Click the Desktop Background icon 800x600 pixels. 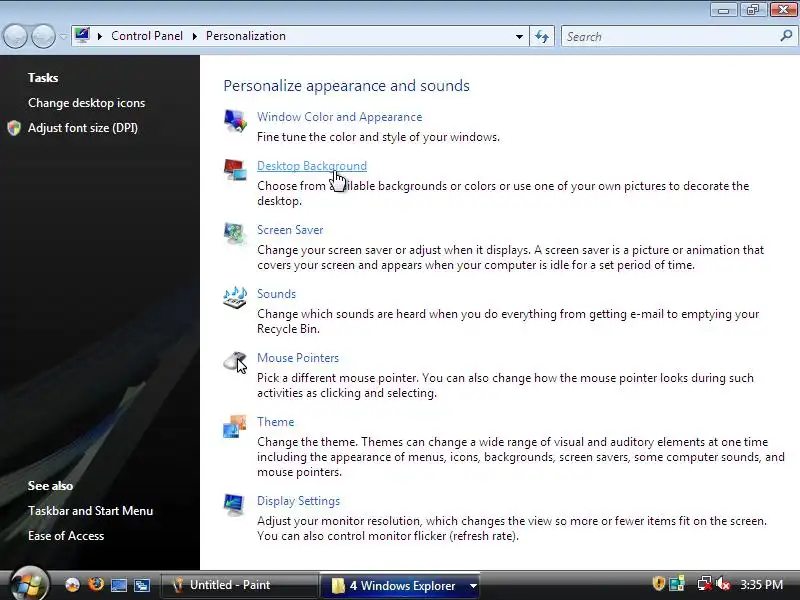235,170
